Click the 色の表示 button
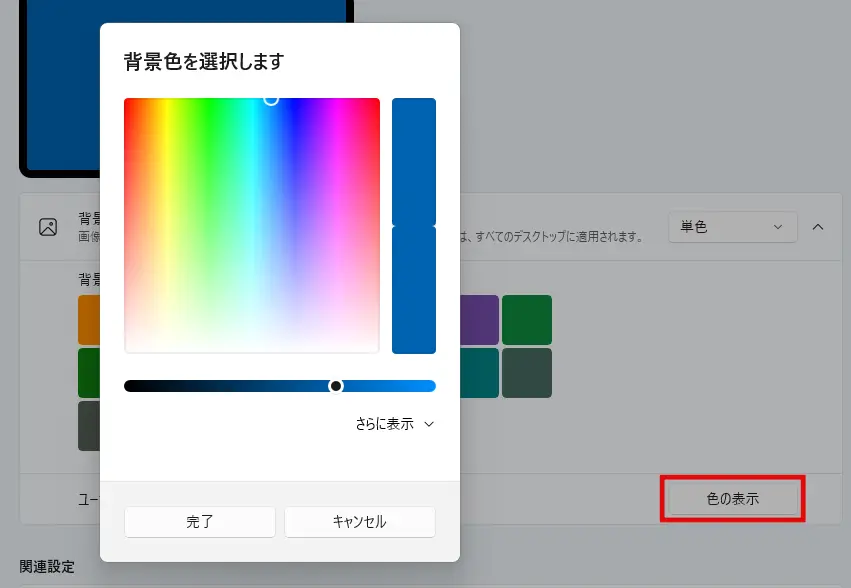This screenshot has width=851, height=588. (x=733, y=498)
